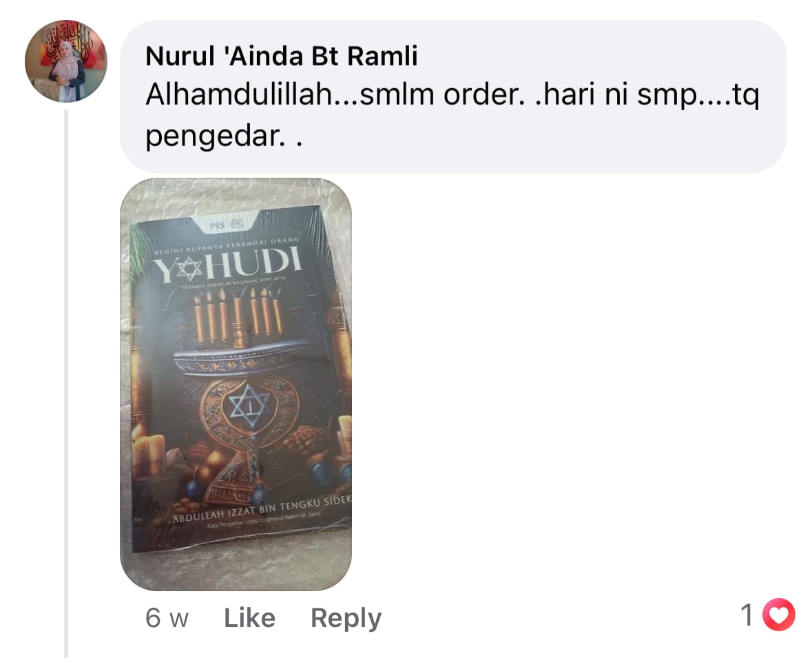Open the attached book photo
Viewport: 812px width, 658px height.
236,384
